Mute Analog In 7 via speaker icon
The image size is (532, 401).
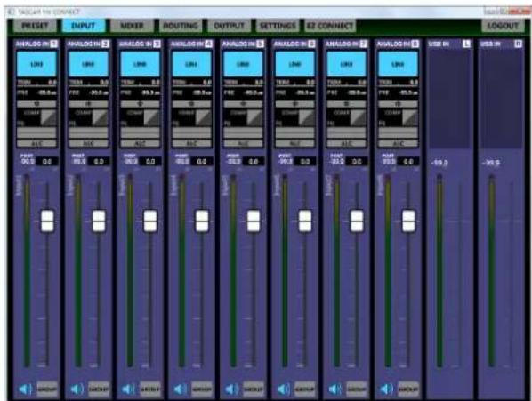(335, 389)
